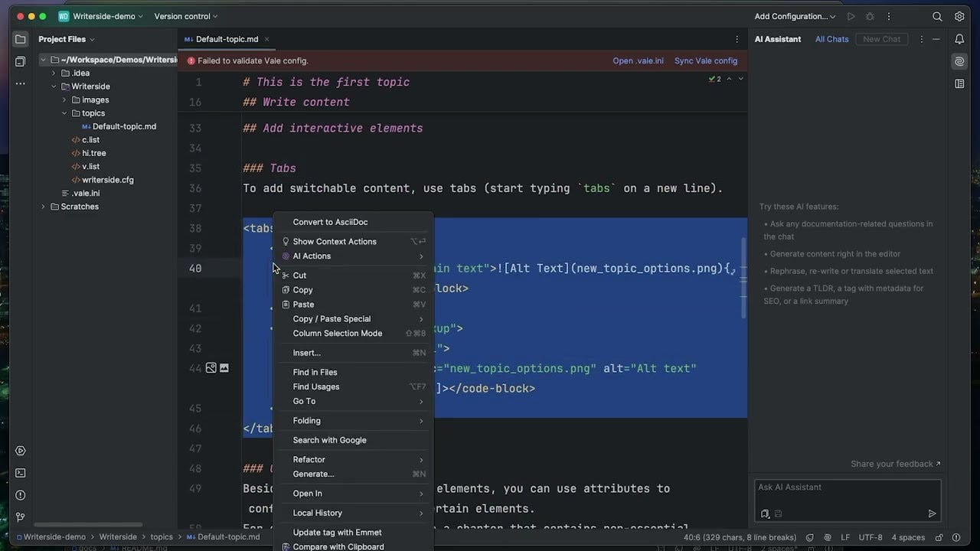
Task: Click the attach prompt library icon in chat box
Action: pyautogui.click(x=765, y=514)
